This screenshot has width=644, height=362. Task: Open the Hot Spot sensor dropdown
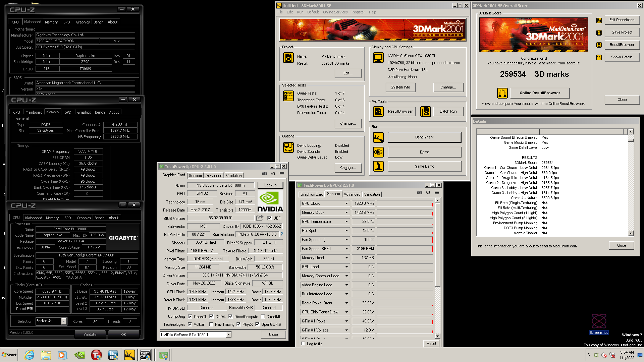346,231
